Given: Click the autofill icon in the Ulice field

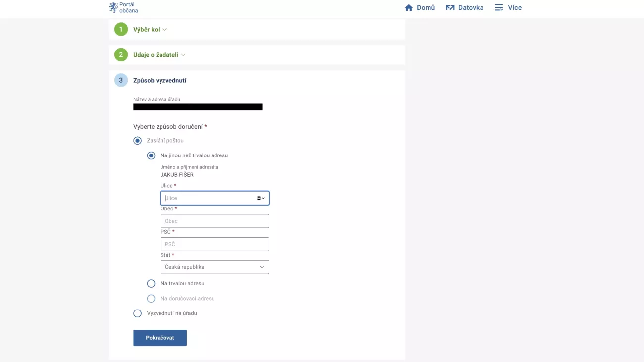Looking at the screenshot, I should 260,198.
